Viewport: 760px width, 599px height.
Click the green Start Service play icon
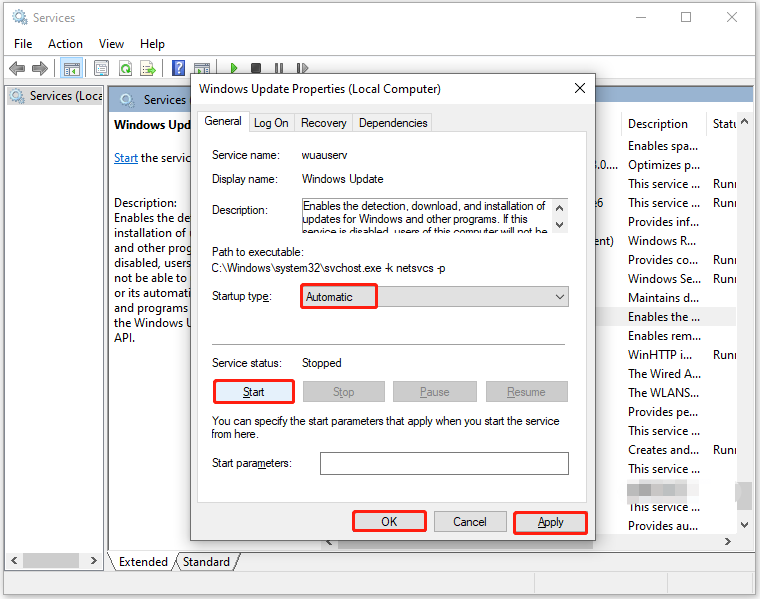234,68
